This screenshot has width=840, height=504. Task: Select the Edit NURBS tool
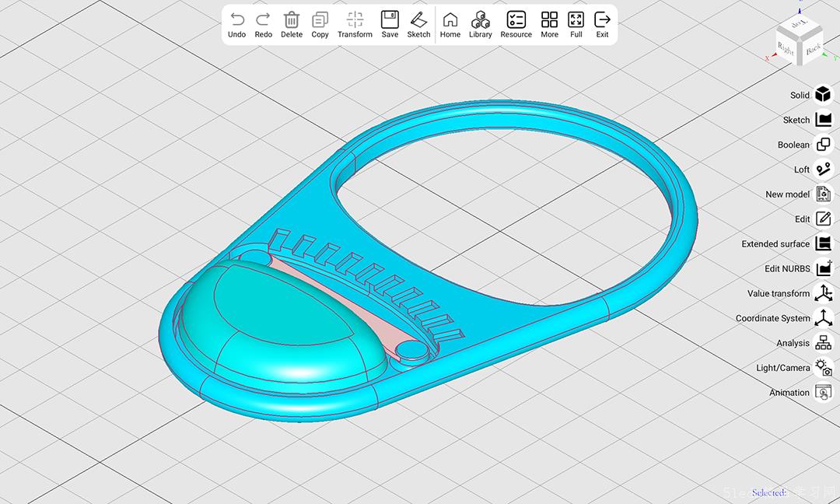click(823, 268)
